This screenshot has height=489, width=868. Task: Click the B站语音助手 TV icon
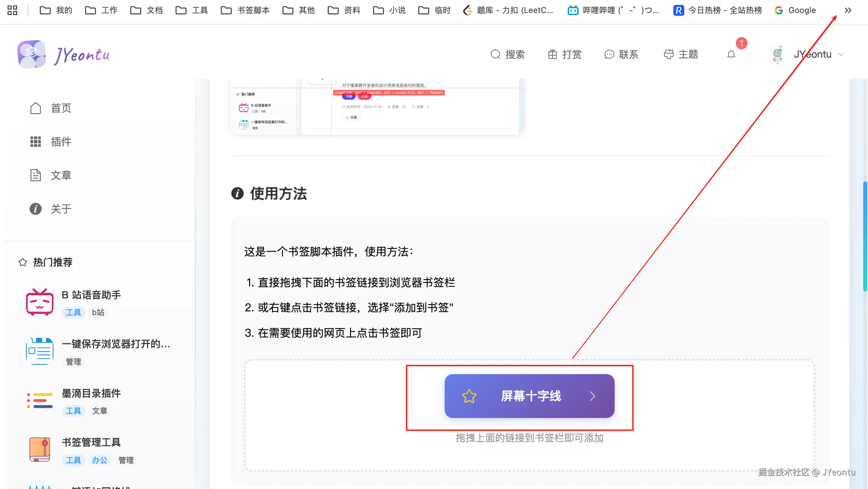[40, 302]
